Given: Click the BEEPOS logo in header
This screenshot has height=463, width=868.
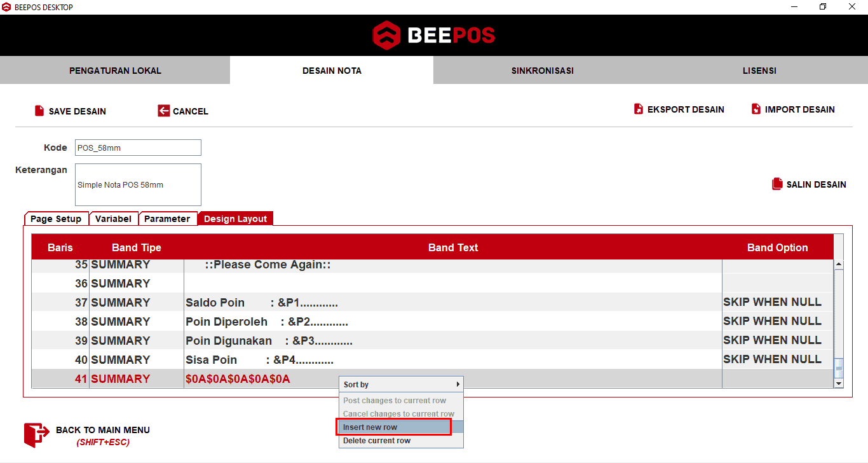Looking at the screenshot, I should coord(434,35).
